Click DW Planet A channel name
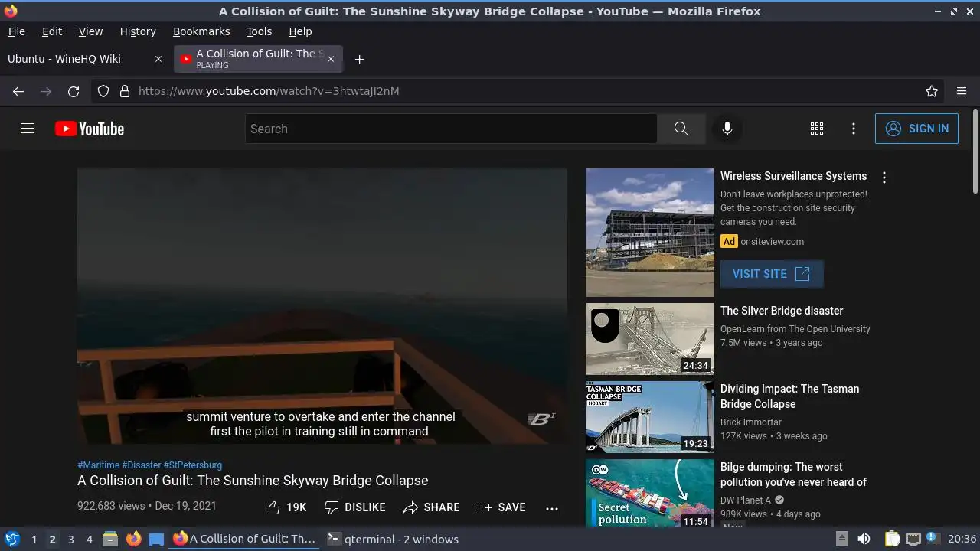 [746, 500]
